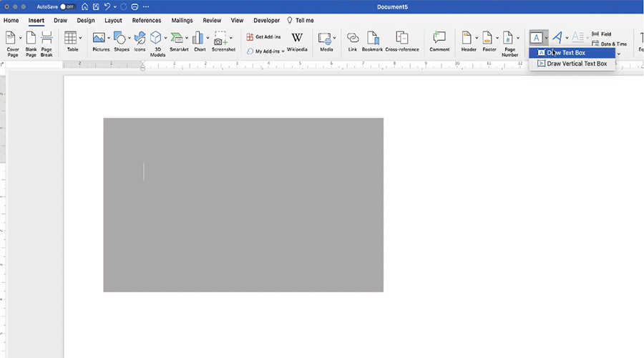This screenshot has height=358, width=644.
Task: Choose Draw Vertical Text Box
Action: [576, 64]
